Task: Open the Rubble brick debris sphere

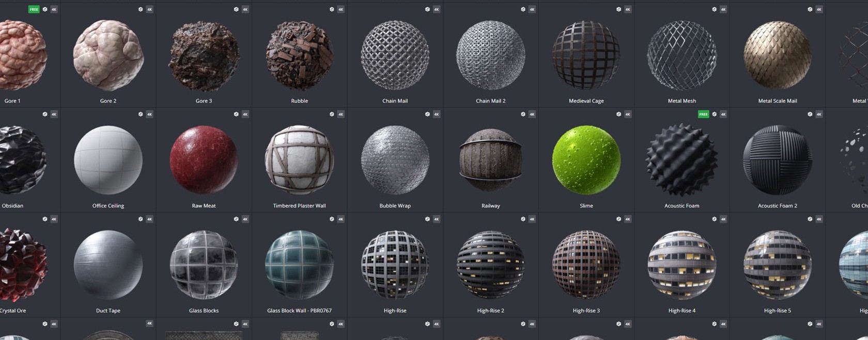Action: (x=300, y=55)
